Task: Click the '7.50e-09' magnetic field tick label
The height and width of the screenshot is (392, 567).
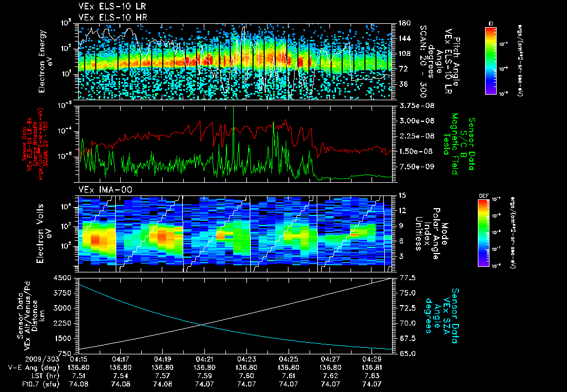Action: 416,166
